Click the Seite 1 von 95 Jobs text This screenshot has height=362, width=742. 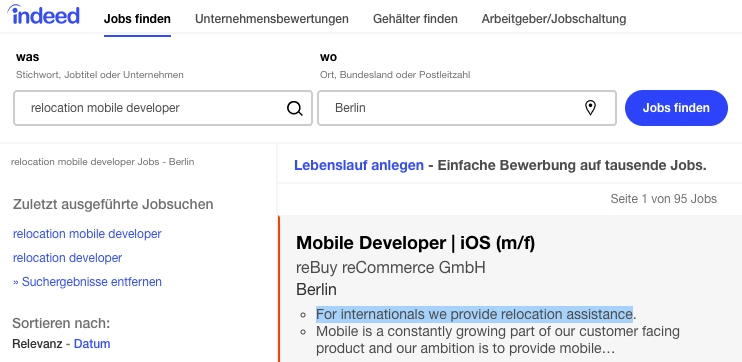coord(663,199)
